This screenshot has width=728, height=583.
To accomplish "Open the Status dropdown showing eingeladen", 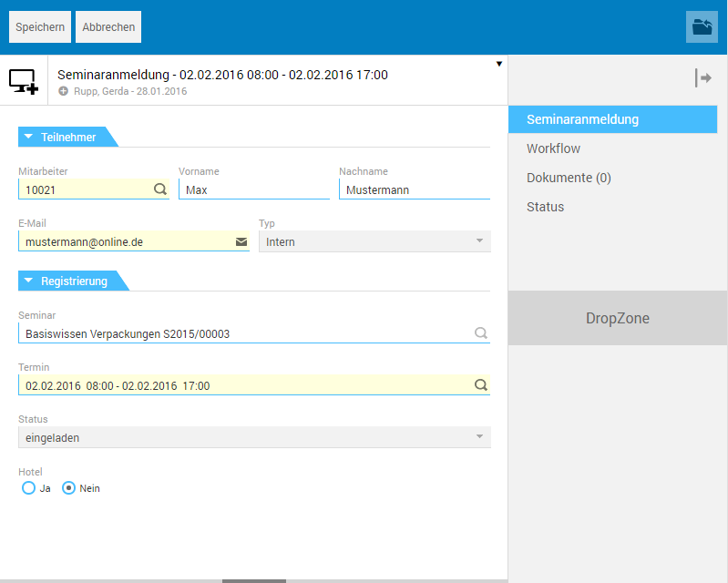I will pyautogui.click(x=254, y=437).
